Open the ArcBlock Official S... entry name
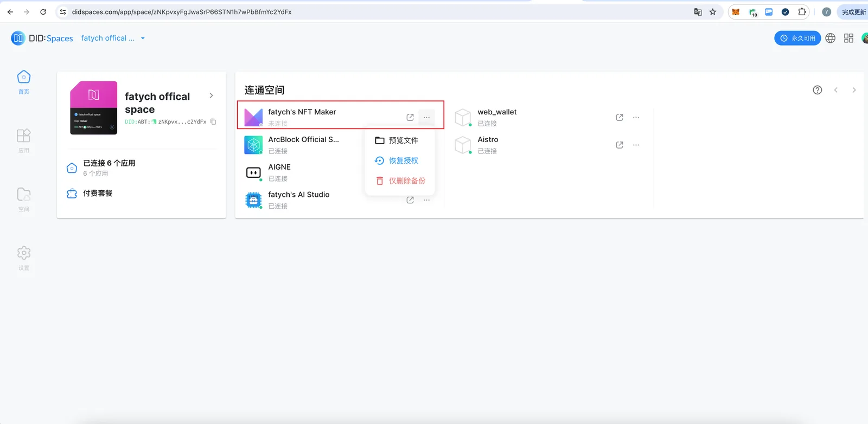 [x=303, y=139]
